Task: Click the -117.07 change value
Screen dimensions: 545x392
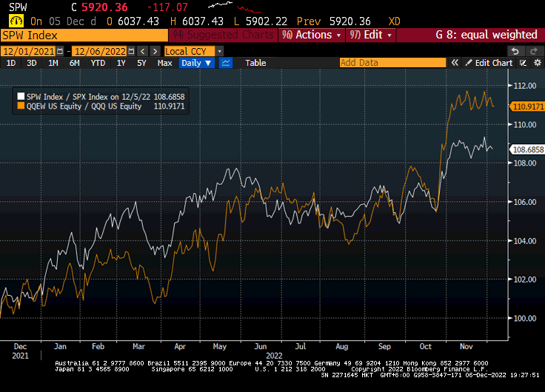Action: [167, 7]
